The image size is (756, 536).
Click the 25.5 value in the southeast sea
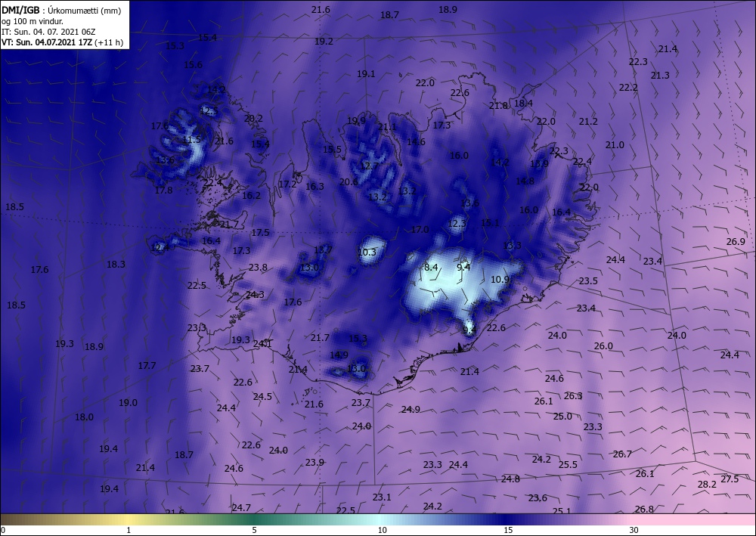tap(568, 465)
